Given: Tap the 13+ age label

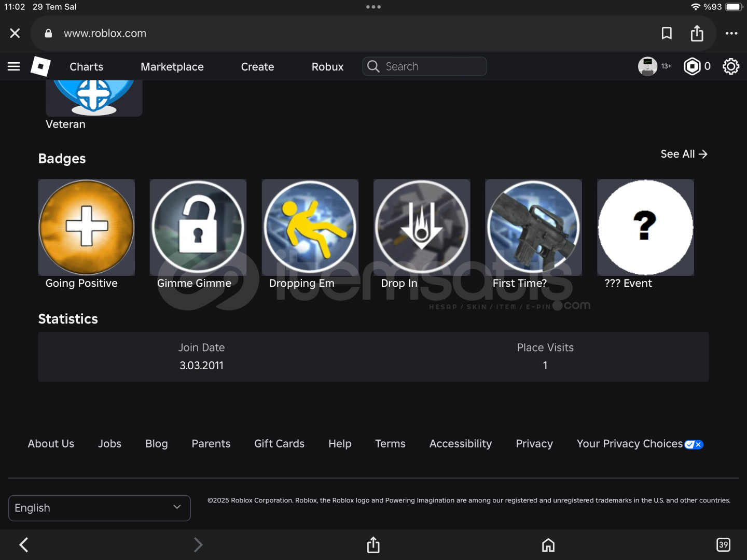Looking at the screenshot, I should 666,66.
